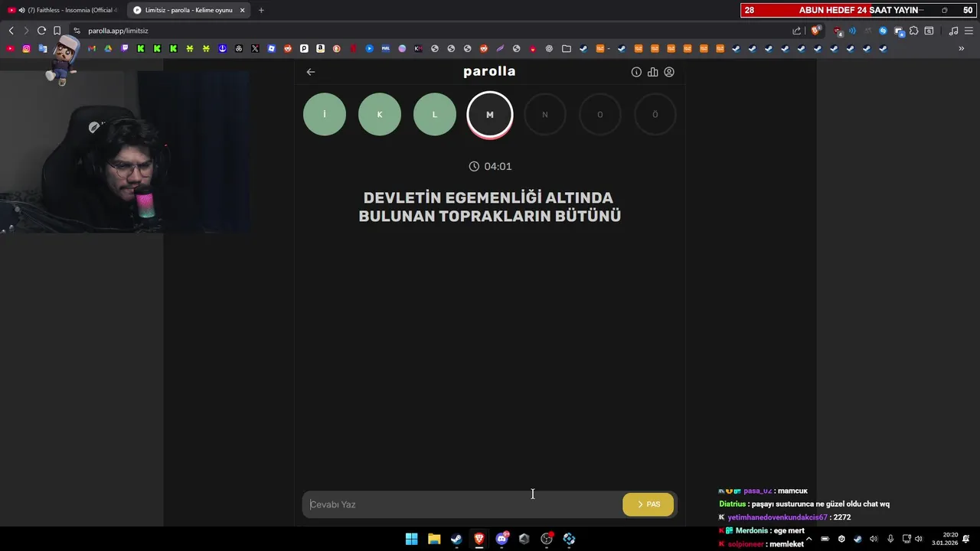980x551 pixels.
Task: Open Discord from the taskbar
Action: pyautogui.click(x=501, y=539)
